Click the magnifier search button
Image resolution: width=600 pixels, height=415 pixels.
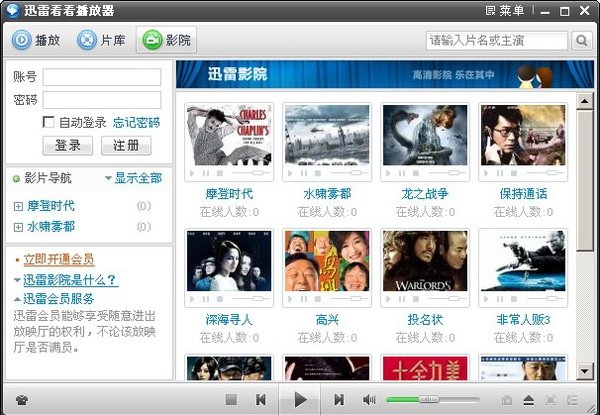pos(582,41)
